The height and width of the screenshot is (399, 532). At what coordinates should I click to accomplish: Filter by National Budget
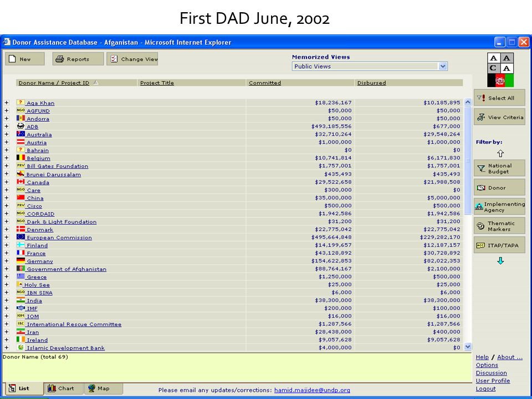tap(499, 168)
